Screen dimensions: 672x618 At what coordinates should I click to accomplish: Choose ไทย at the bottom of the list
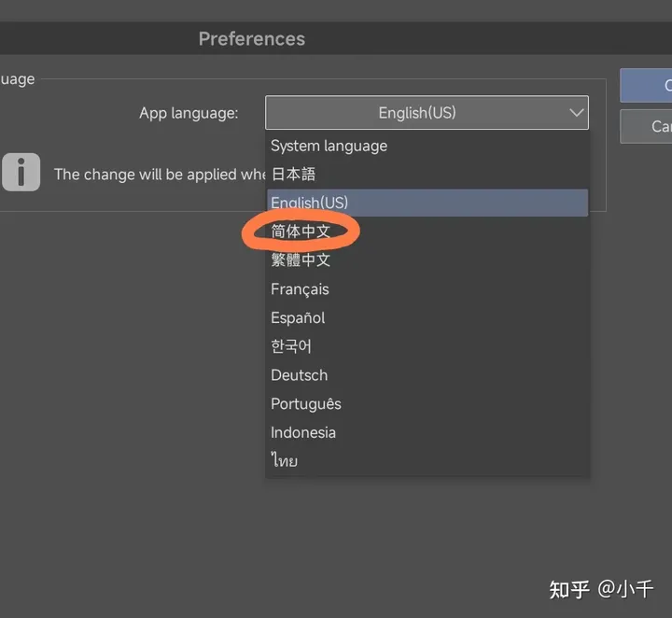(x=285, y=461)
